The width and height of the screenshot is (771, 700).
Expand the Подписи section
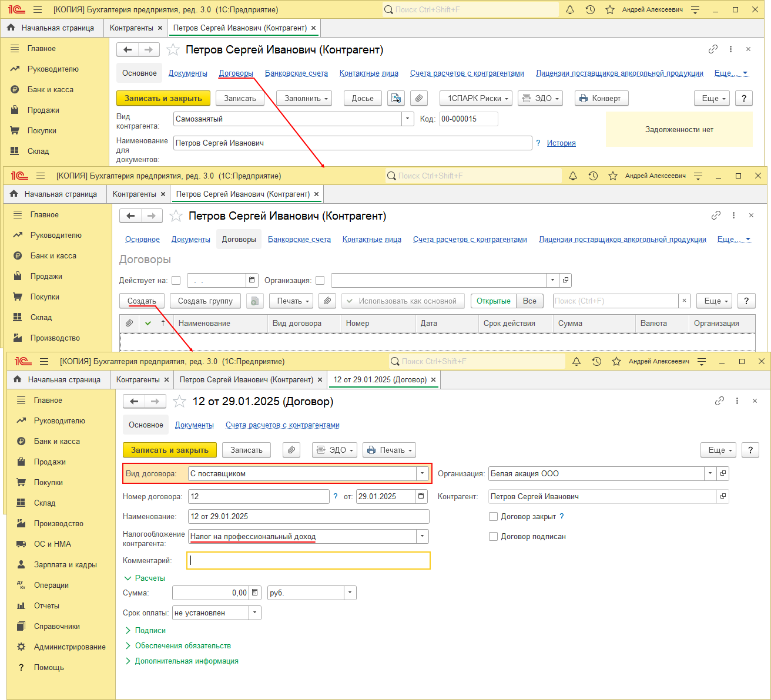150,630
